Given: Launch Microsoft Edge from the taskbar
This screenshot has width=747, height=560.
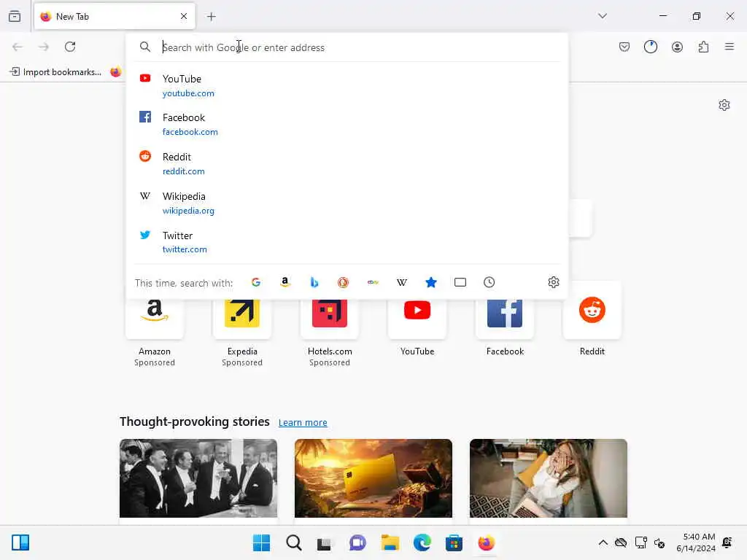Looking at the screenshot, I should (x=422, y=542).
